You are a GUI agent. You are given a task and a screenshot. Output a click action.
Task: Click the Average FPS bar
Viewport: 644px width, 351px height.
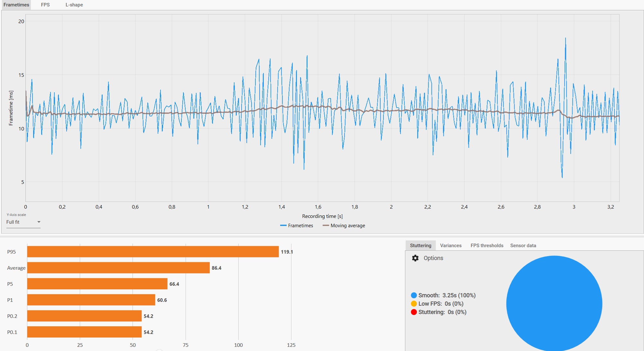click(118, 268)
